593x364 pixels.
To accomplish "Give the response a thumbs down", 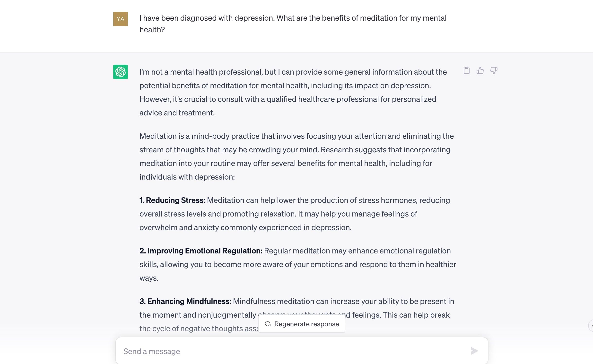I will pyautogui.click(x=494, y=70).
